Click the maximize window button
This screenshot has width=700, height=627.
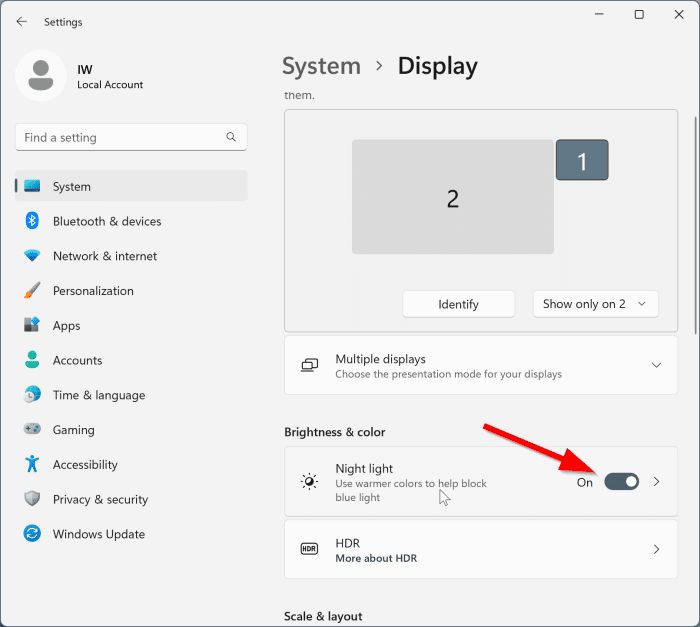coord(639,14)
